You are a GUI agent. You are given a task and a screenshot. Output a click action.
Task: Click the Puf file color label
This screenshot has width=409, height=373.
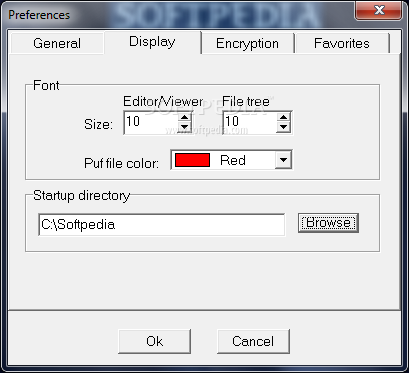(121, 164)
